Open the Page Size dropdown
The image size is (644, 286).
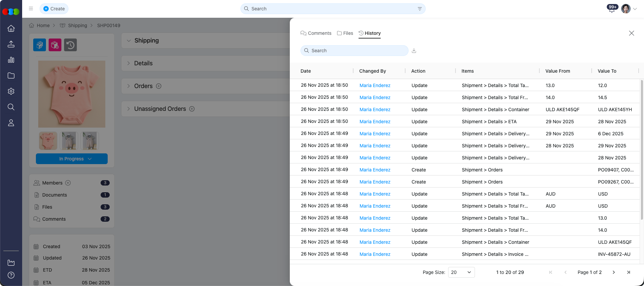461,272
